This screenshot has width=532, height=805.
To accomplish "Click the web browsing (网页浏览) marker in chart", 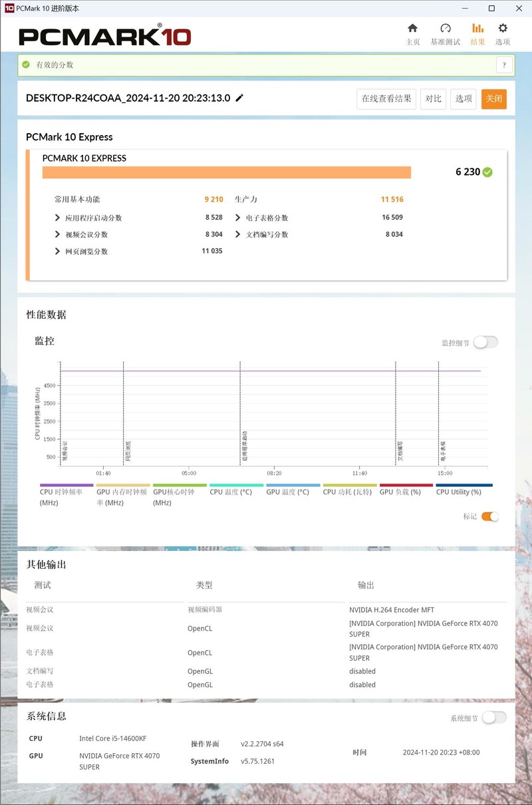I will click(x=128, y=451).
